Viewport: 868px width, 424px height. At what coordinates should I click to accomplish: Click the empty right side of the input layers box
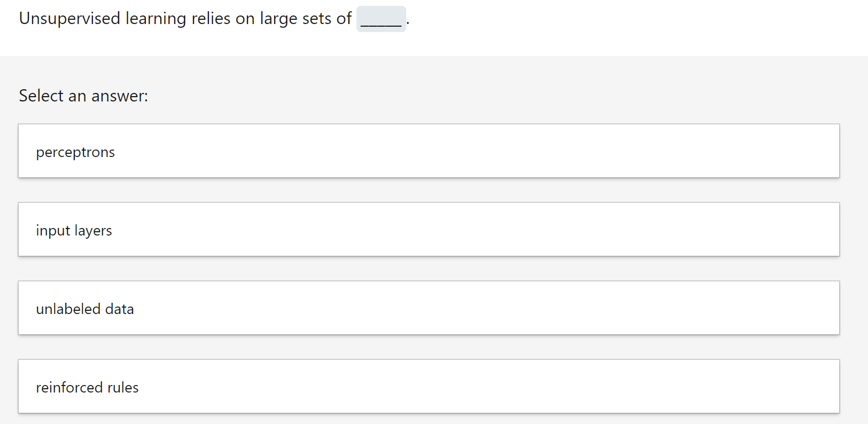695,230
